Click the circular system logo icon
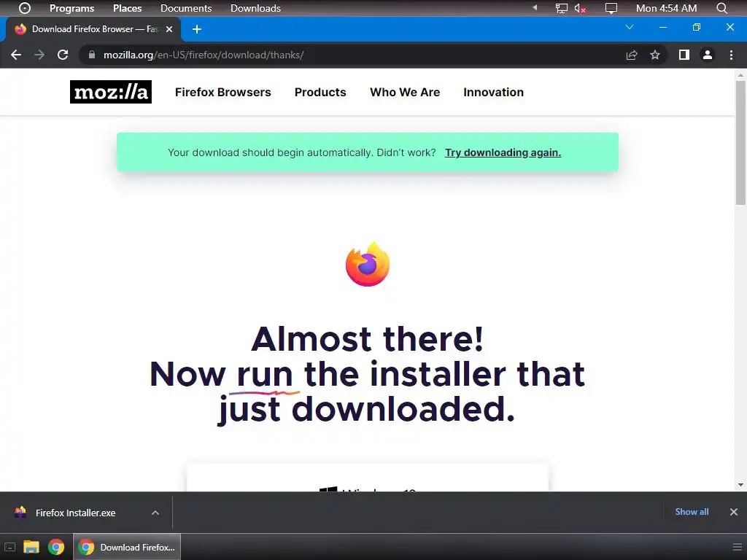 tap(24, 8)
